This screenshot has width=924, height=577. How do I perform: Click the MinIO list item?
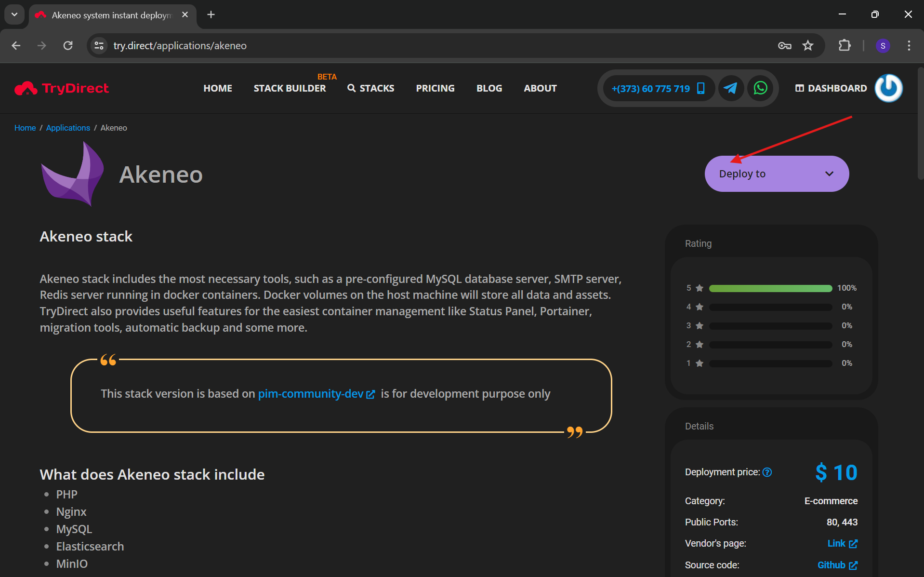[x=72, y=564]
